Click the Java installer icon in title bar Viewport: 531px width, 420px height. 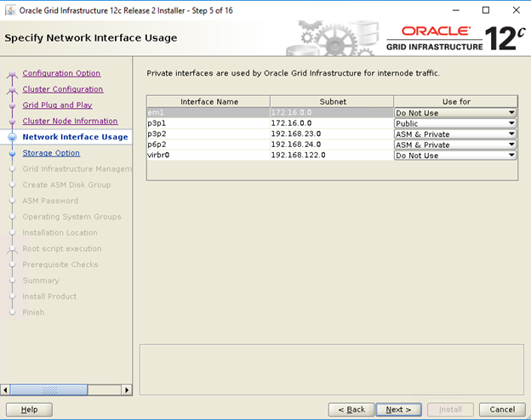[10, 10]
